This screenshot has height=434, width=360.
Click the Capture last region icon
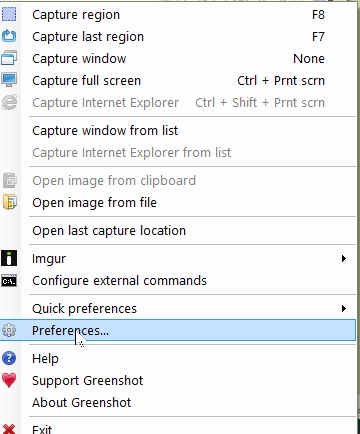pos(9,36)
